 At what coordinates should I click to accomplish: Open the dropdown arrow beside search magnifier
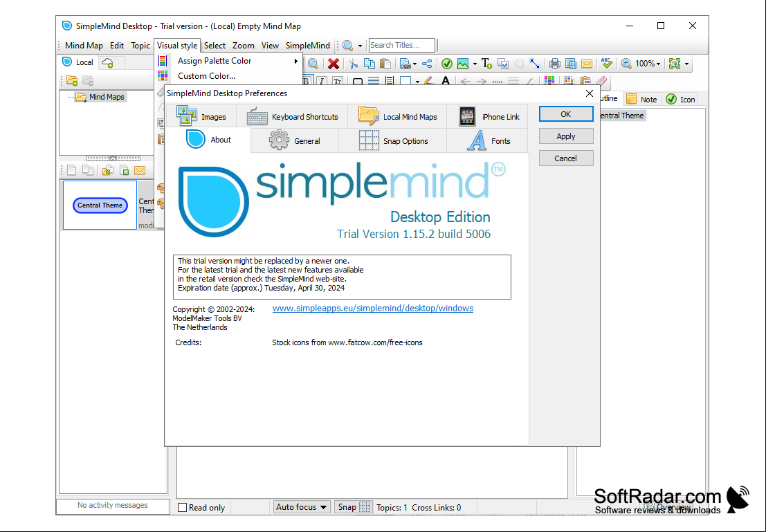click(x=360, y=46)
